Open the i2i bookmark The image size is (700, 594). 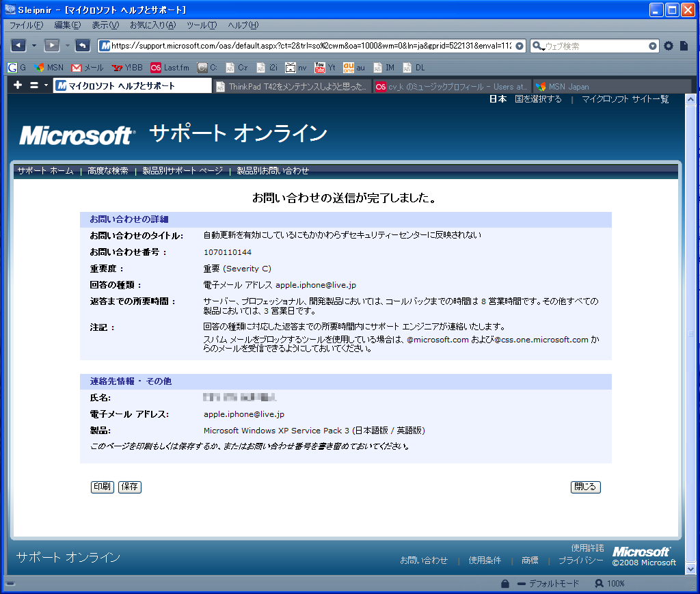click(x=267, y=68)
